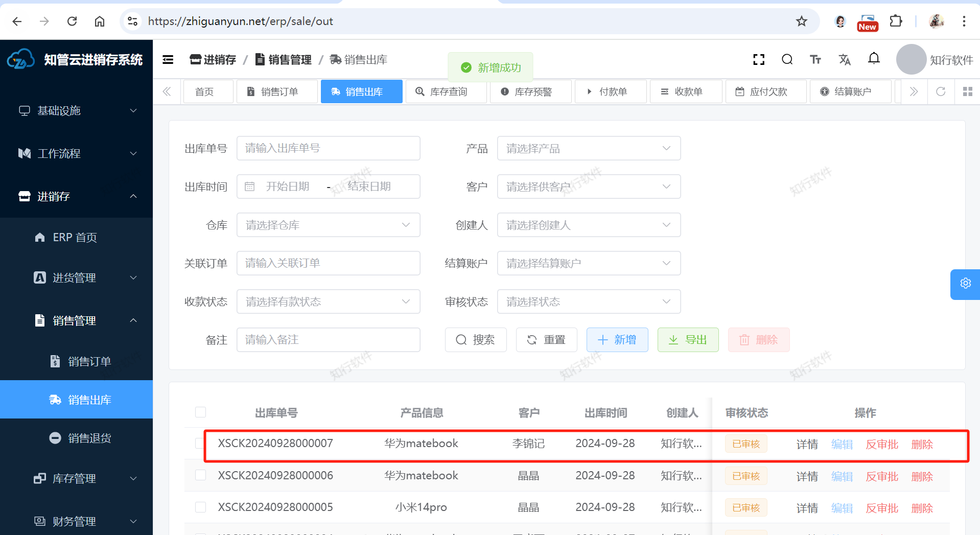Tick checkbox for row XSCK20240928000005
Screen dimensions: 980x535
[x=200, y=507]
